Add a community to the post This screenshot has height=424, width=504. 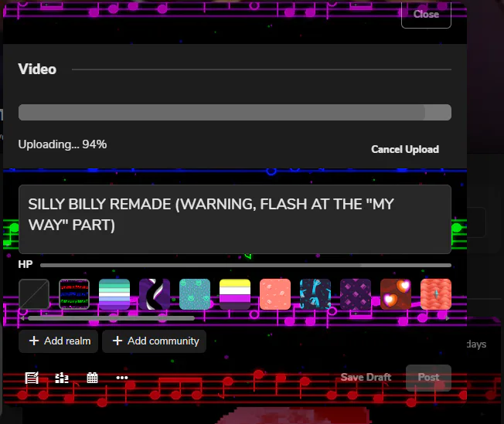[x=155, y=341]
